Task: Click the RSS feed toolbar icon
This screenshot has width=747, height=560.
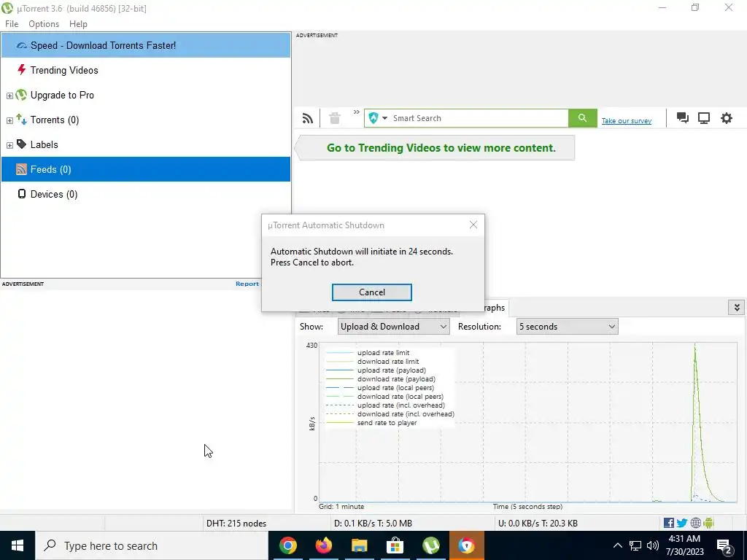Action: pos(308,118)
